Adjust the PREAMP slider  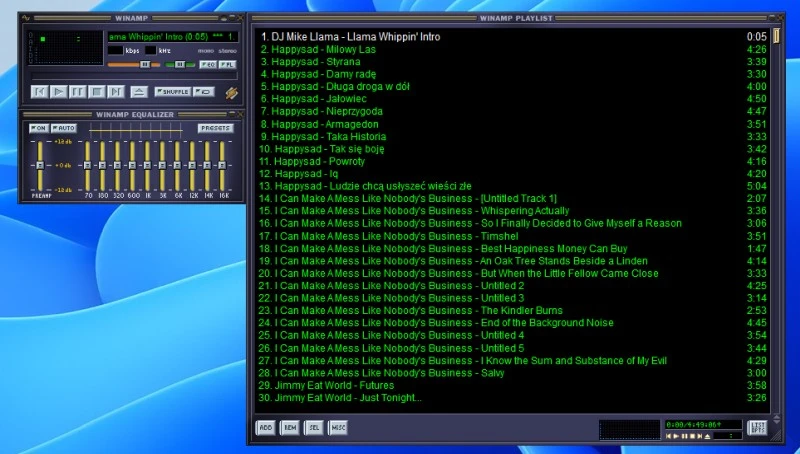[40, 166]
